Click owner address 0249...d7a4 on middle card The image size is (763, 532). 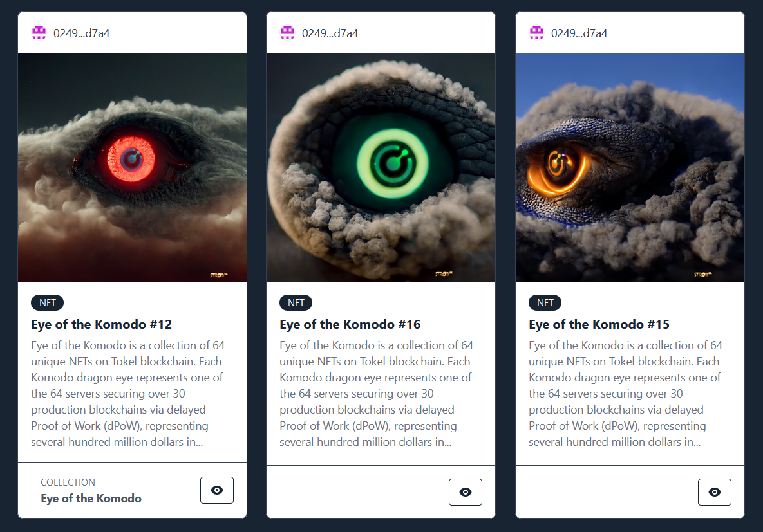(330, 33)
